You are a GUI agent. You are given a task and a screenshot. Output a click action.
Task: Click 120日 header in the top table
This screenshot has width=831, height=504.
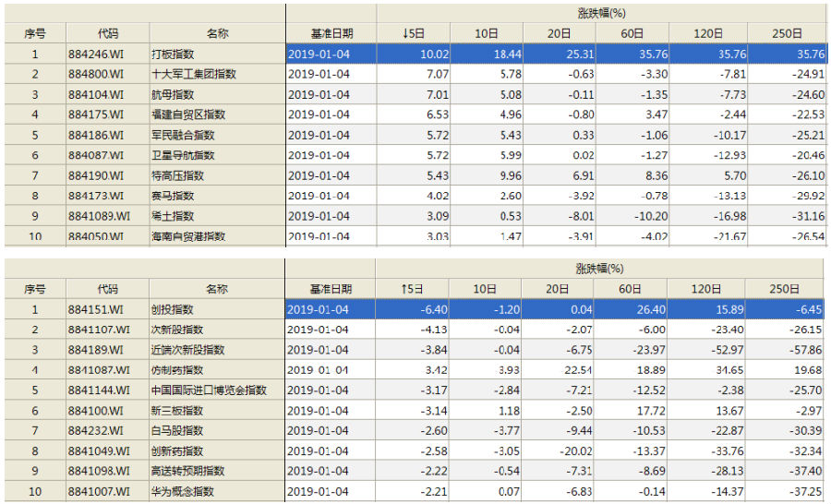click(x=708, y=33)
